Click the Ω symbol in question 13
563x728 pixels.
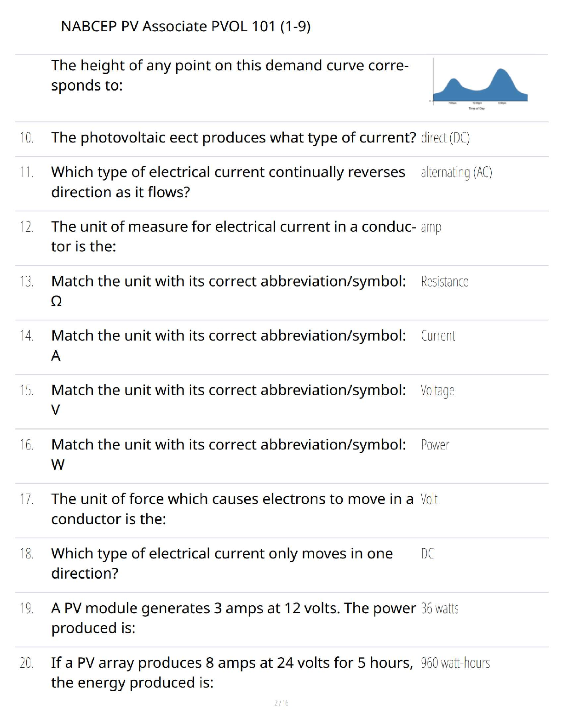(x=56, y=301)
